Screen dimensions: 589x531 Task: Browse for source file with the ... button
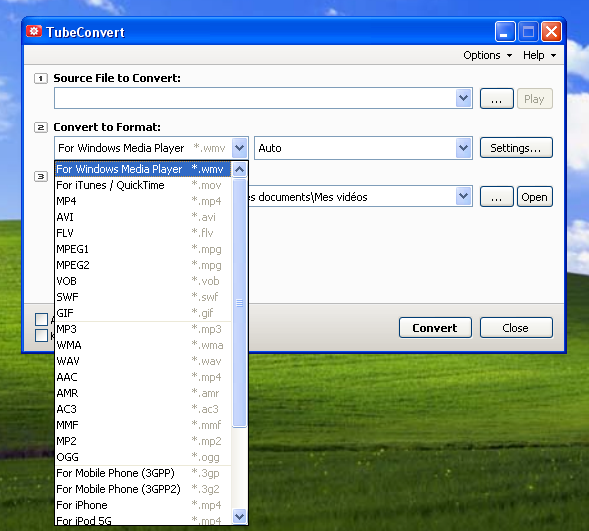tap(497, 99)
